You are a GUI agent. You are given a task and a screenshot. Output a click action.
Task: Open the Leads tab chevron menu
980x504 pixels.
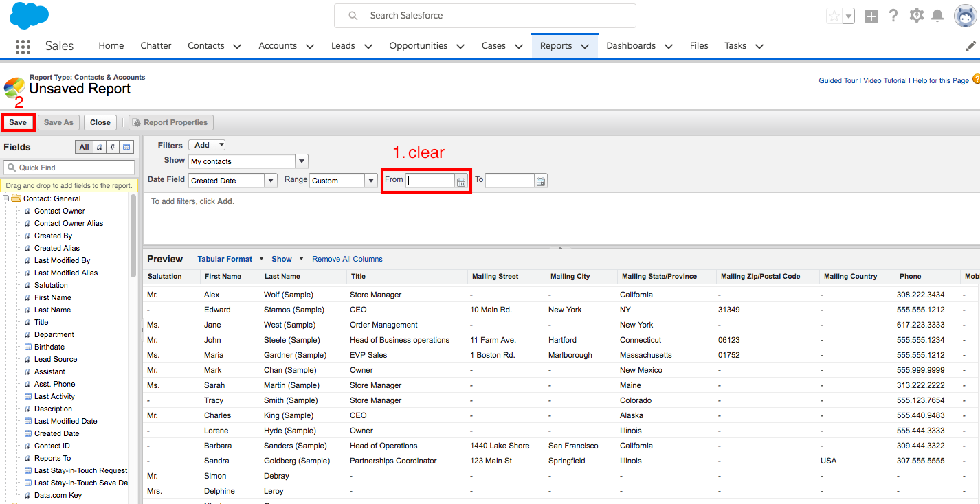(368, 47)
